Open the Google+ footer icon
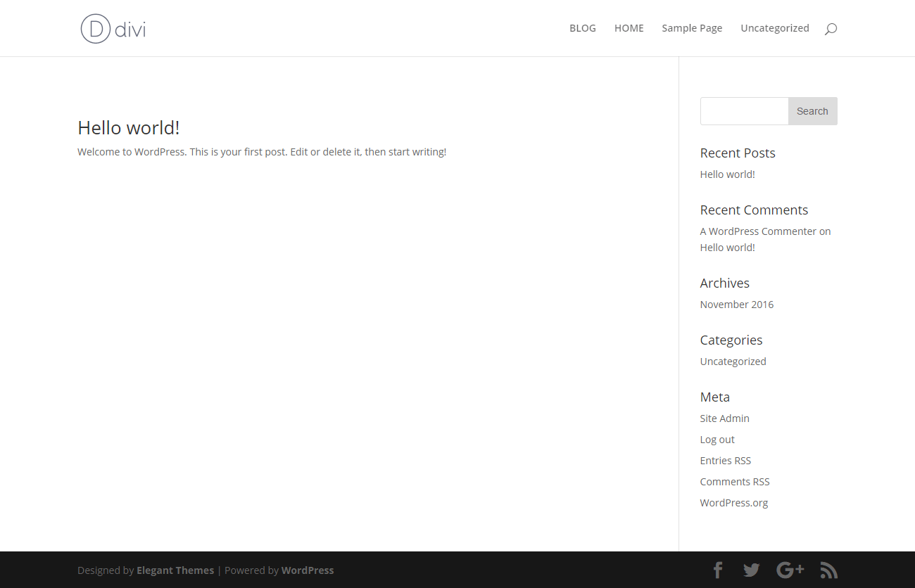The width and height of the screenshot is (915, 588). [790, 570]
